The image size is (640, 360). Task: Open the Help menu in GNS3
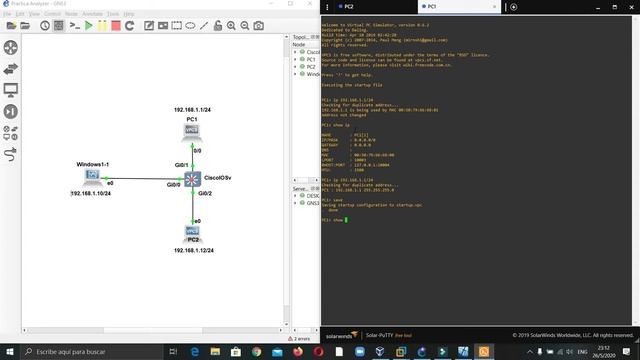pyautogui.click(x=129, y=14)
